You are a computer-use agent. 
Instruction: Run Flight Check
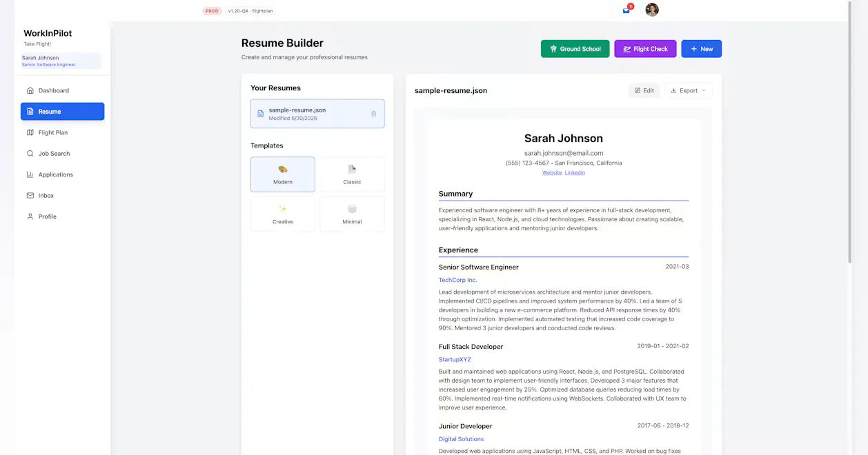click(x=645, y=49)
